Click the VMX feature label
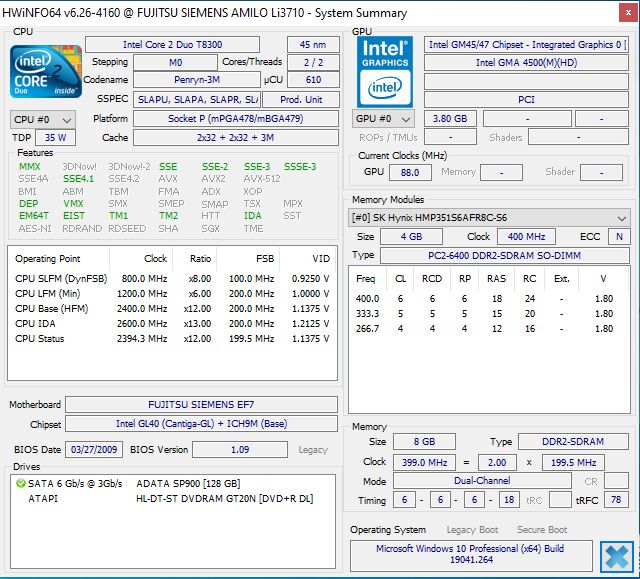640x579 pixels. (x=73, y=204)
